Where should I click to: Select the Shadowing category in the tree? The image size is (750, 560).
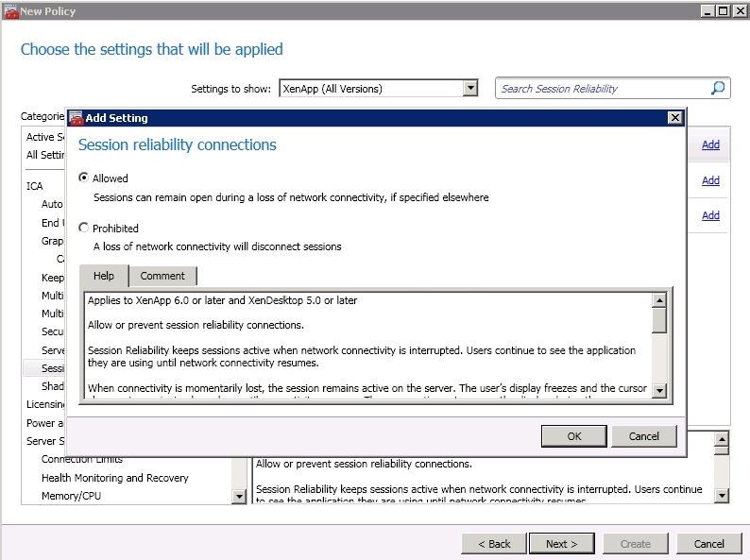pos(52,386)
